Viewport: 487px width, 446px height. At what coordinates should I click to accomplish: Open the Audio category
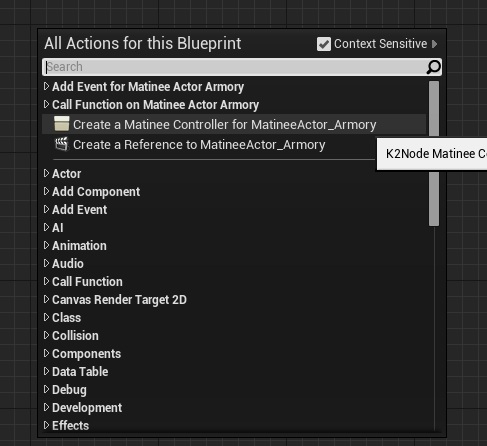(68, 263)
